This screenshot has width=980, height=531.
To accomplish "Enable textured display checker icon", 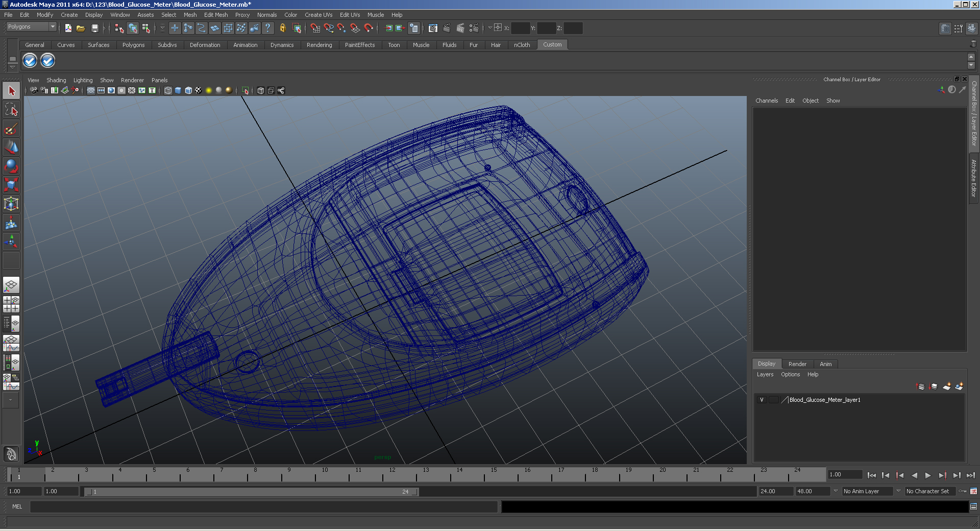I will 199,90.
